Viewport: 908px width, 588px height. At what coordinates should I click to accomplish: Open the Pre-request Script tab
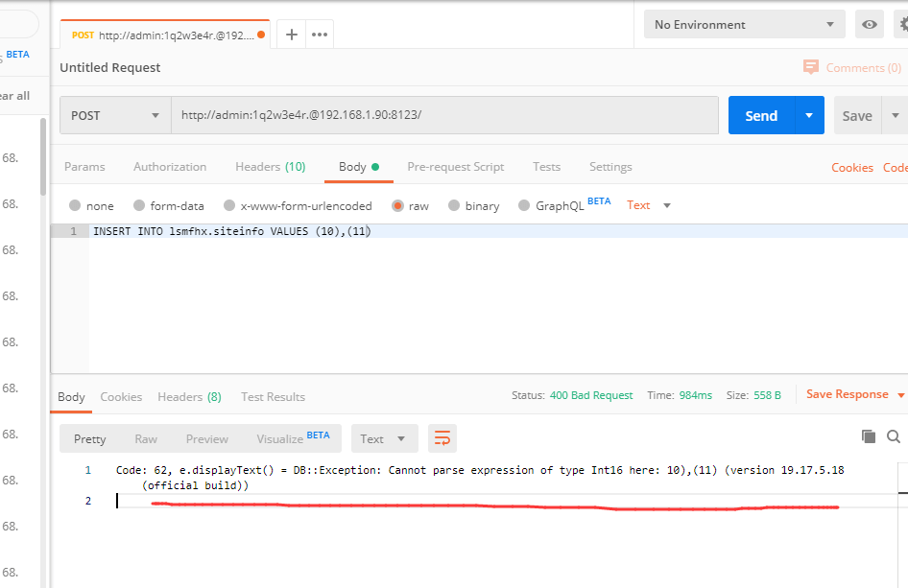[x=455, y=167]
